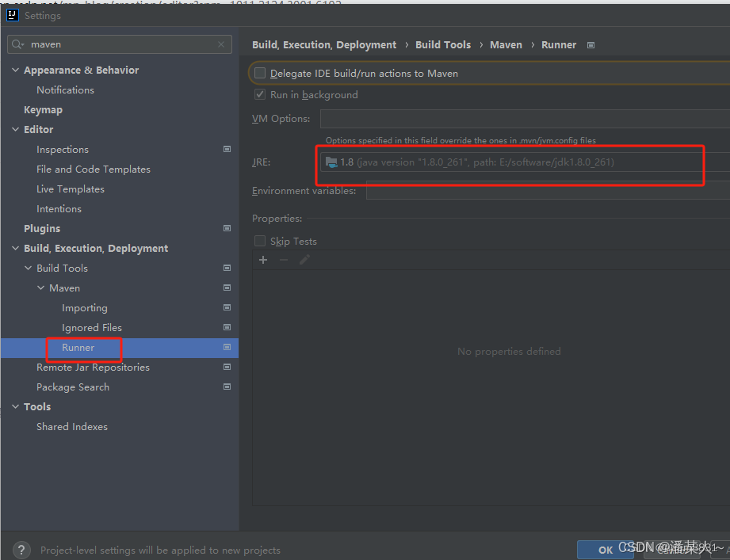Click the Maven breadcrumb
Screen dimensions: 730x560
click(x=506, y=44)
